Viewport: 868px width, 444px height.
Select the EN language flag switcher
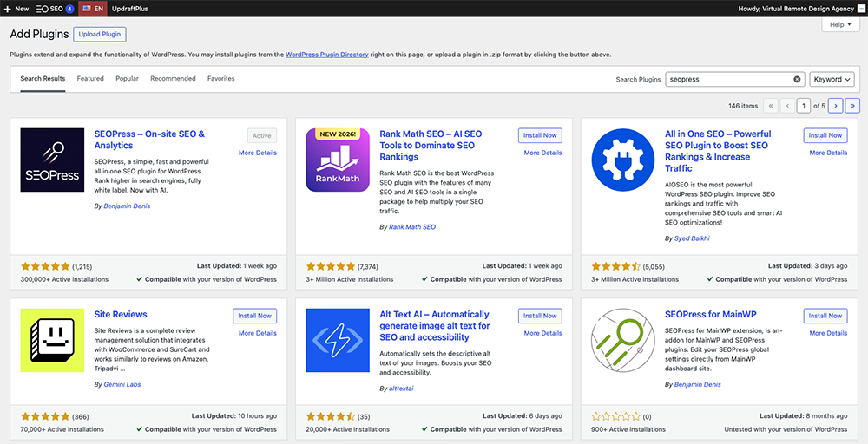coord(93,9)
